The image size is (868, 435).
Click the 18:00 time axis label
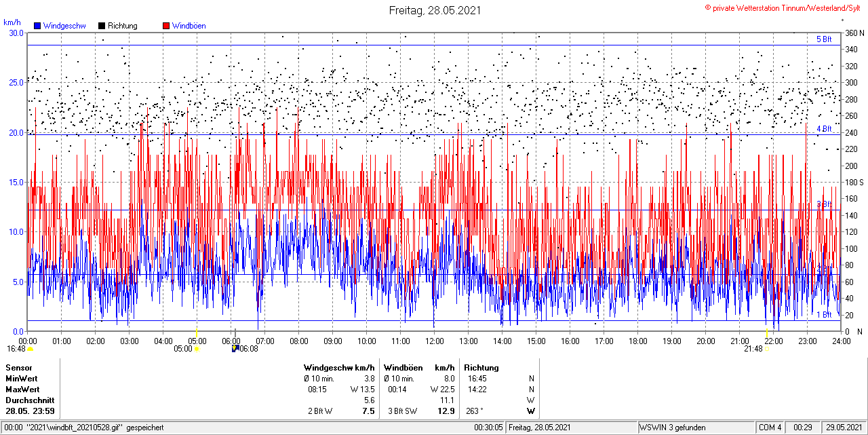[x=637, y=341]
